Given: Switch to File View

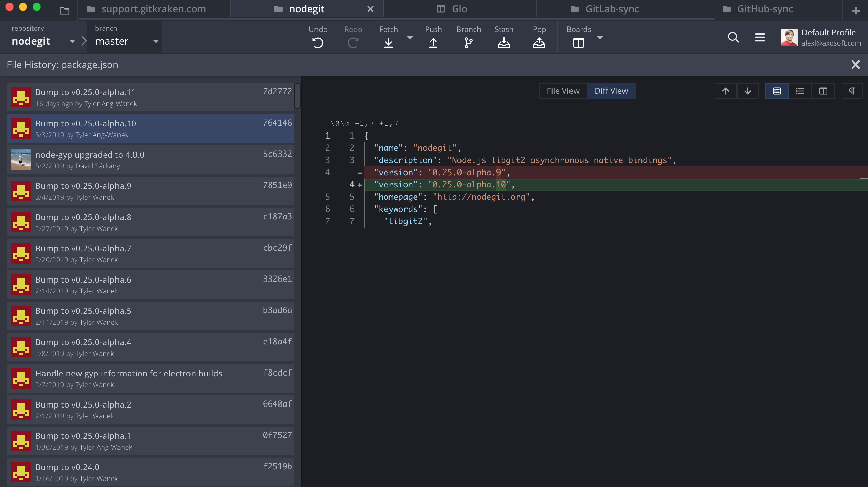Looking at the screenshot, I should (563, 91).
